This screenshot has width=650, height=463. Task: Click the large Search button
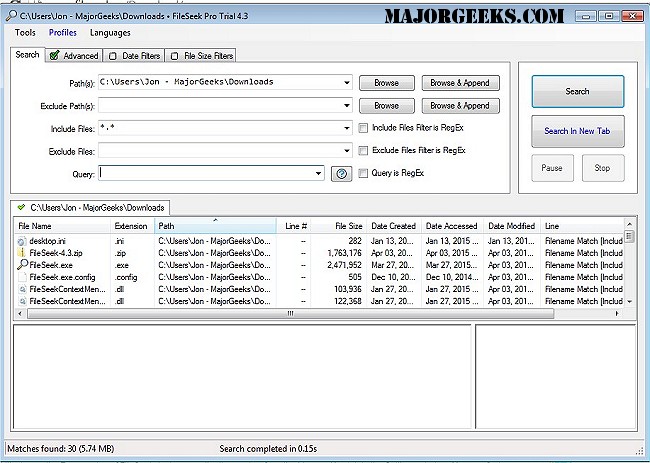pyautogui.click(x=577, y=91)
